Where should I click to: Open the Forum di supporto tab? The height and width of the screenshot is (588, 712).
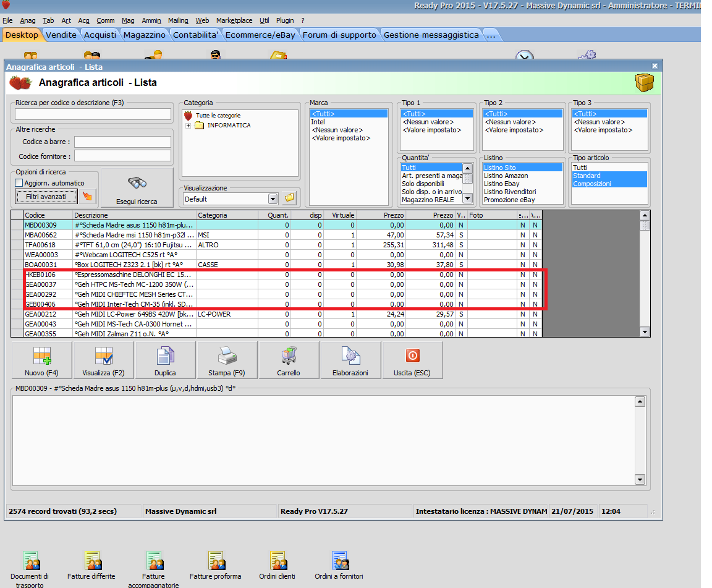coord(340,35)
